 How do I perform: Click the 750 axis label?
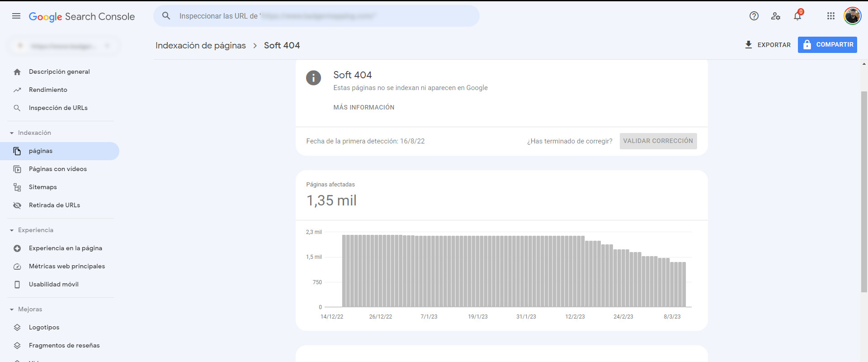(317, 282)
